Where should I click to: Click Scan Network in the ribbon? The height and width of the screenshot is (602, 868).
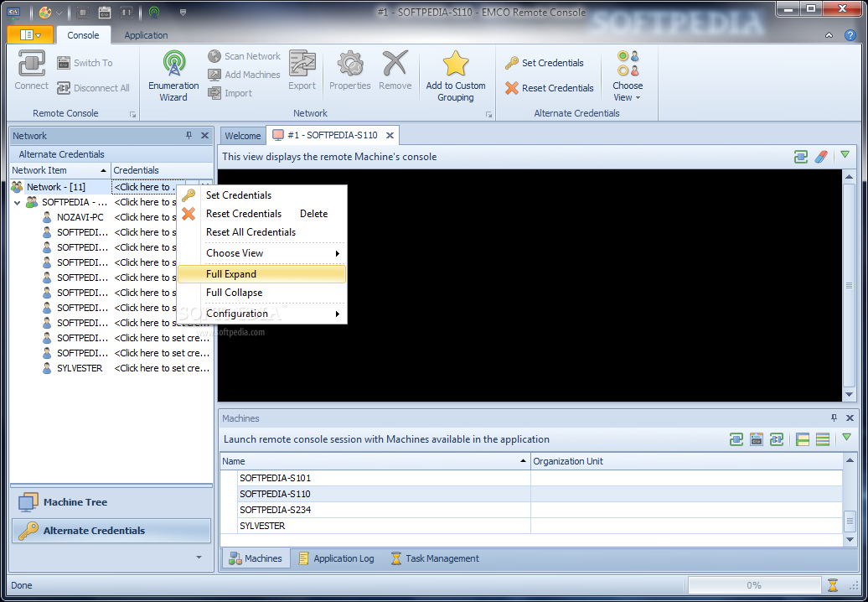pos(244,56)
